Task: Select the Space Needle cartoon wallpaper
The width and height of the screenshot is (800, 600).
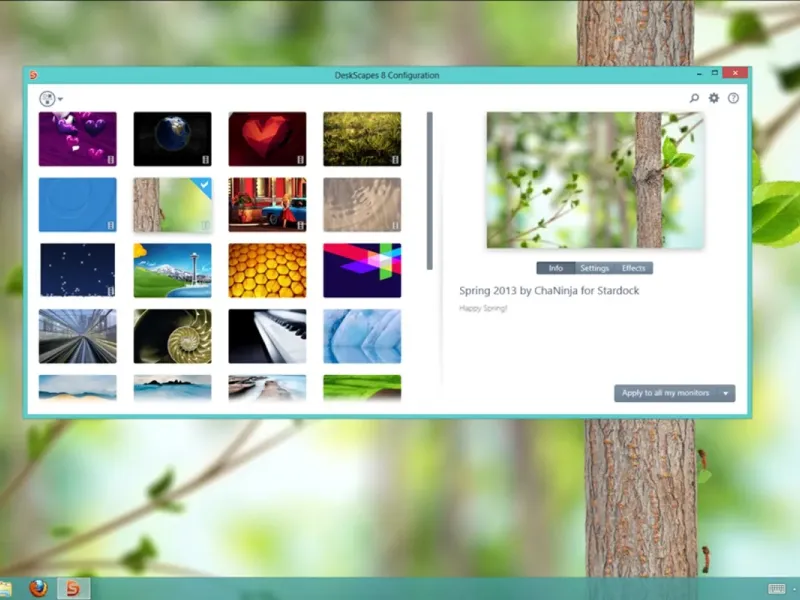Action: coord(172,270)
